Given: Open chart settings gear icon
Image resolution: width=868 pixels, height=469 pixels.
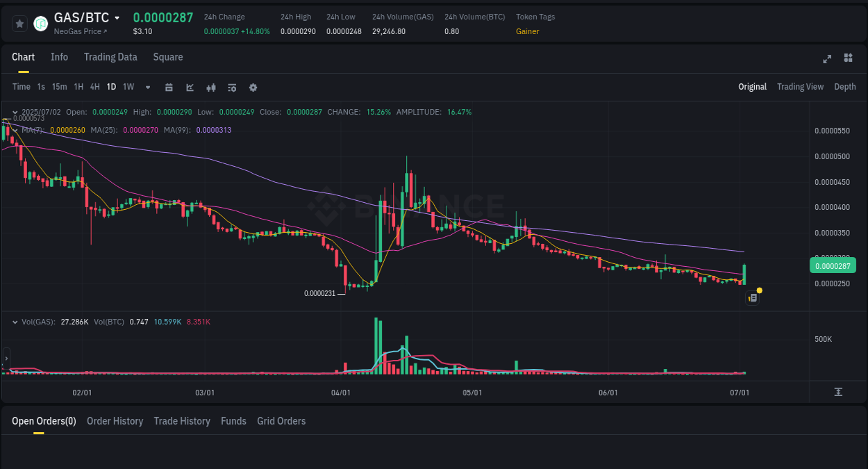Looking at the screenshot, I should click(x=253, y=87).
